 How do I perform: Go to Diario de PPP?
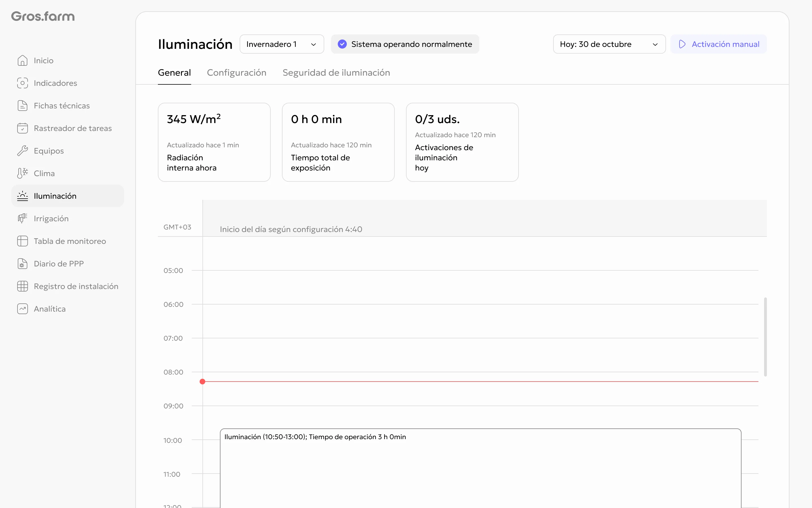(68, 263)
